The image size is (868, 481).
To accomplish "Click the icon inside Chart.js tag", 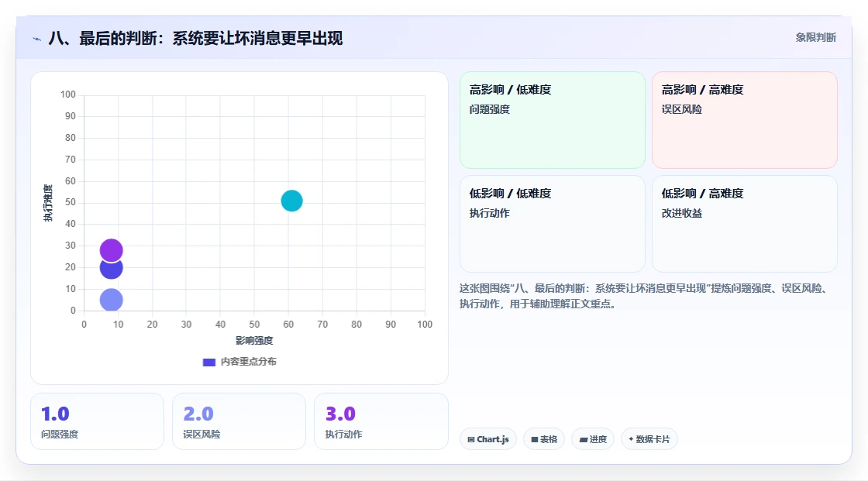I will [x=471, y=439].
